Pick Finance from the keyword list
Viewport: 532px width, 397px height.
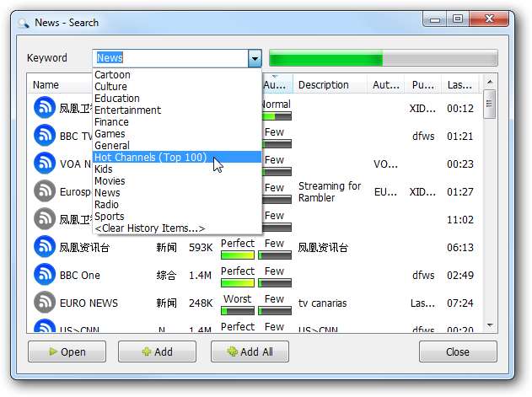coord(177,122)
